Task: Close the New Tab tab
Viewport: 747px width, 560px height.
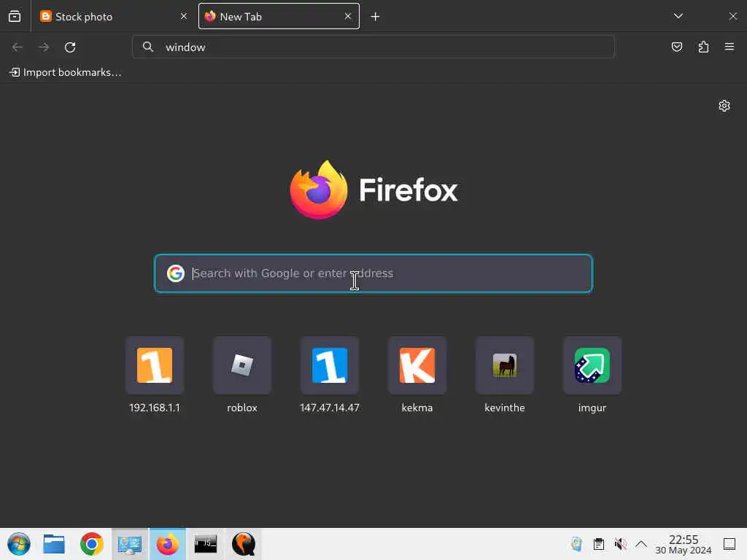Action: pyautogui.click(x=348, y=16)
